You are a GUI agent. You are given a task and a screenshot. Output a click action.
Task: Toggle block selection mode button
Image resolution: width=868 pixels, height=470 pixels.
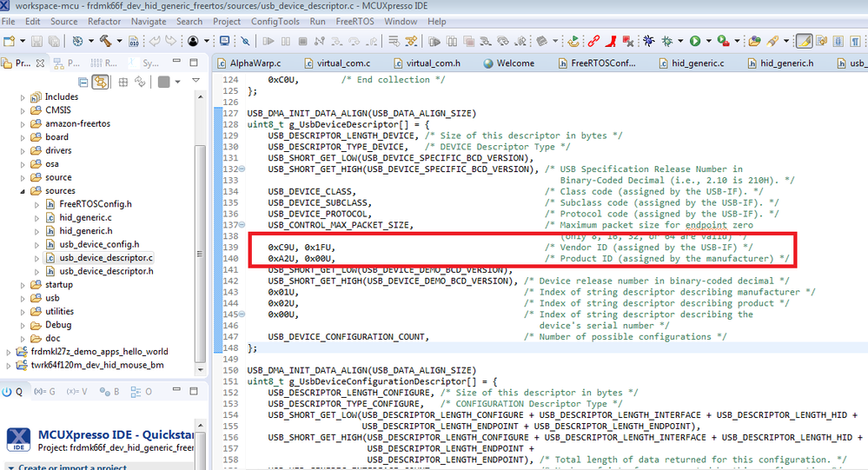pyautogui.click(x=838, y=41)
